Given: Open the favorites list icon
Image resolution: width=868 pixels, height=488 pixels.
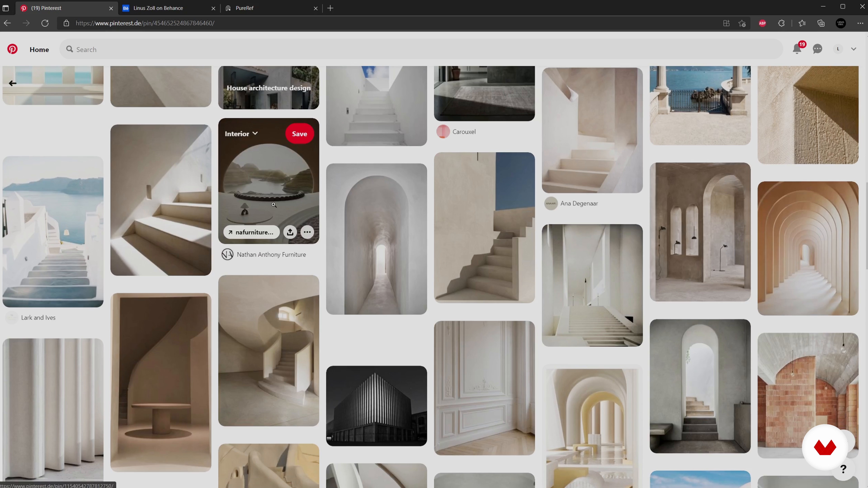Looking at the screenshot, I should pos(802,23).
